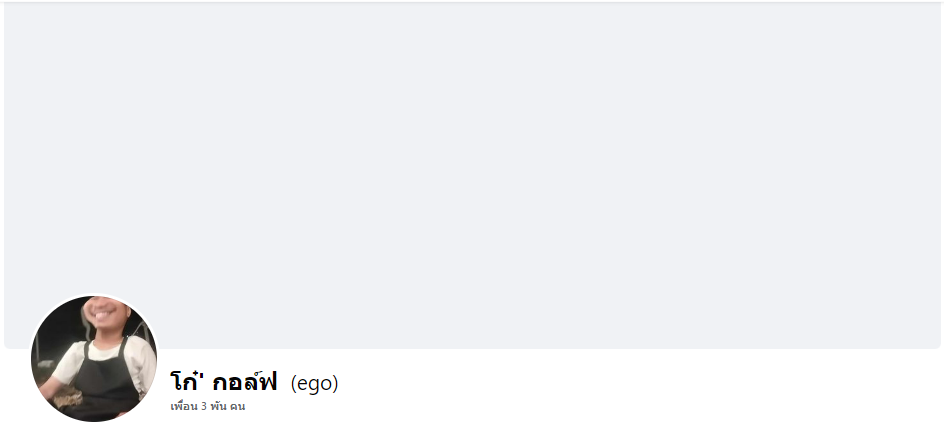
Task: Click the word คน after friends count
Action: 238,407
